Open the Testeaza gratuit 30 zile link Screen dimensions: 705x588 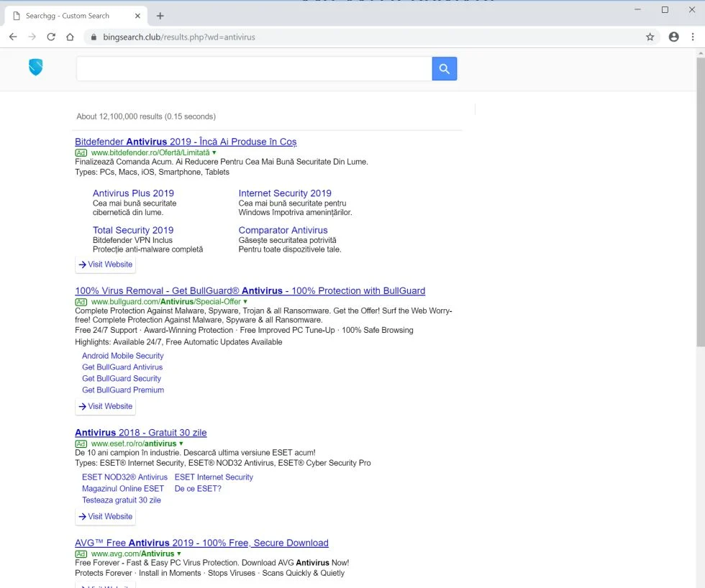[122, 500]
